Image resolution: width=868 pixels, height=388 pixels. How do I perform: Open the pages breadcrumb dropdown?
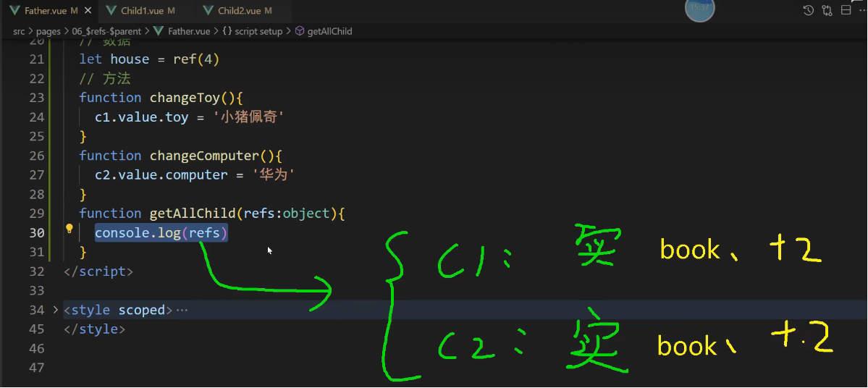click(x=49, y=32)
